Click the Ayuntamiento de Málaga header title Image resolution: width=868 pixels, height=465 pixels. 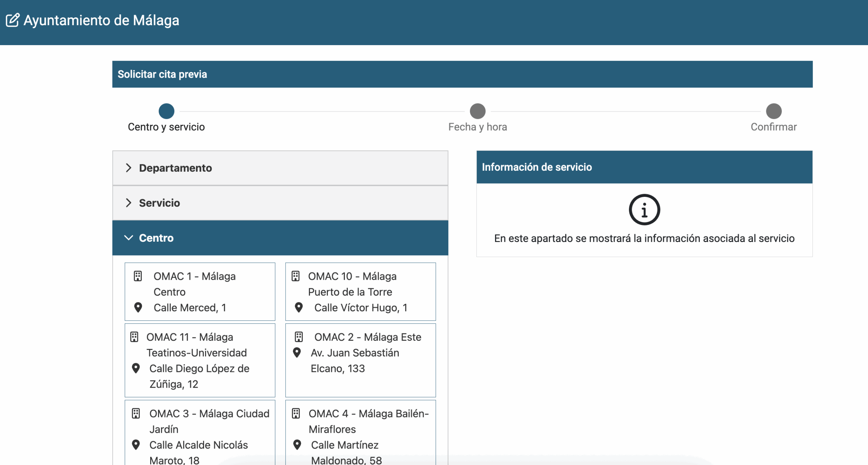(x=101, y=20)
